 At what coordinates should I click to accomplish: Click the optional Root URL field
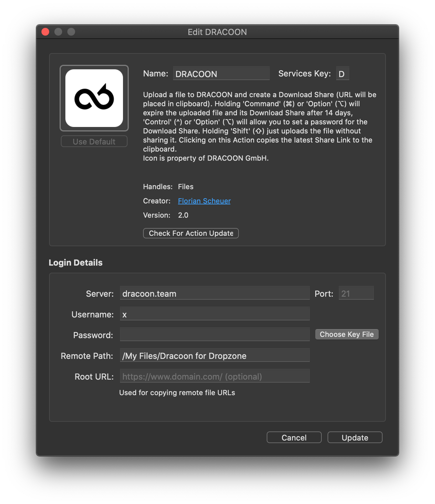215,376
